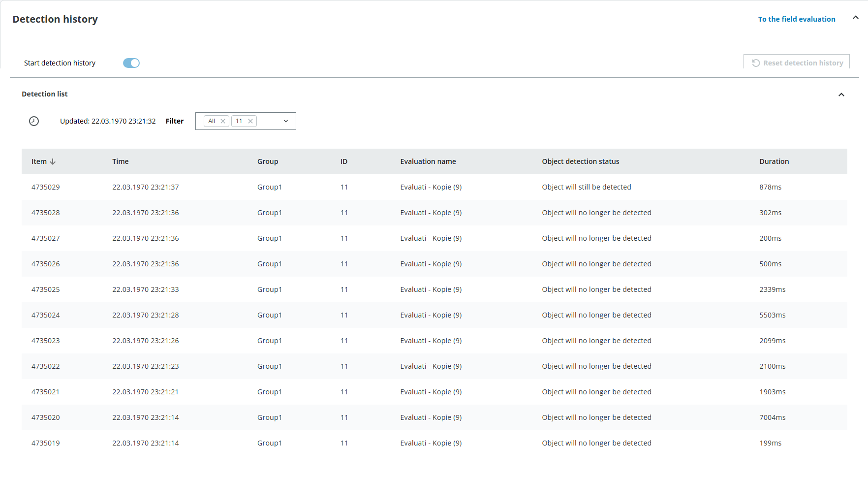
Task: Click the Evaluation name column header
Action: coord(428,161)
